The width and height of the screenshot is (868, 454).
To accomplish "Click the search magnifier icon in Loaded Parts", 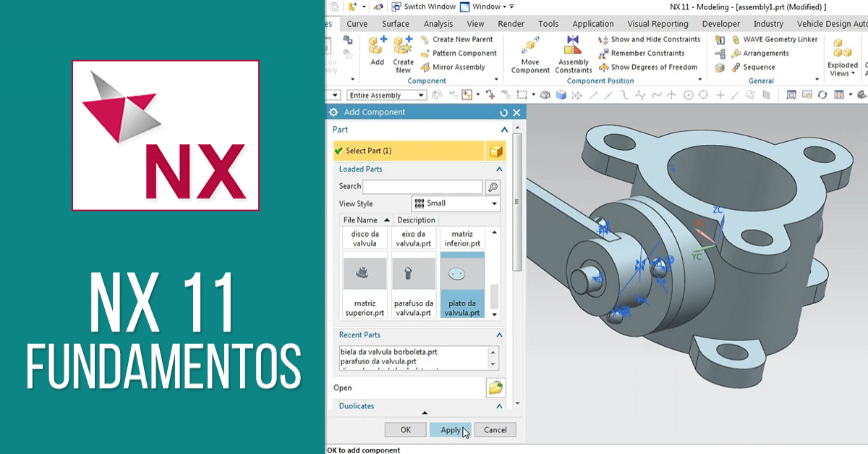I will coord(493,187).
